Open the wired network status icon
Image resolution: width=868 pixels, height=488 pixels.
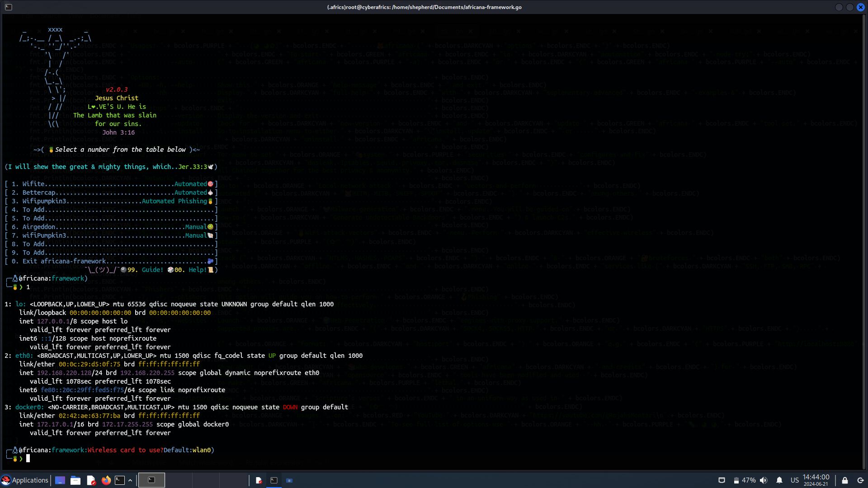pos(722,480)
